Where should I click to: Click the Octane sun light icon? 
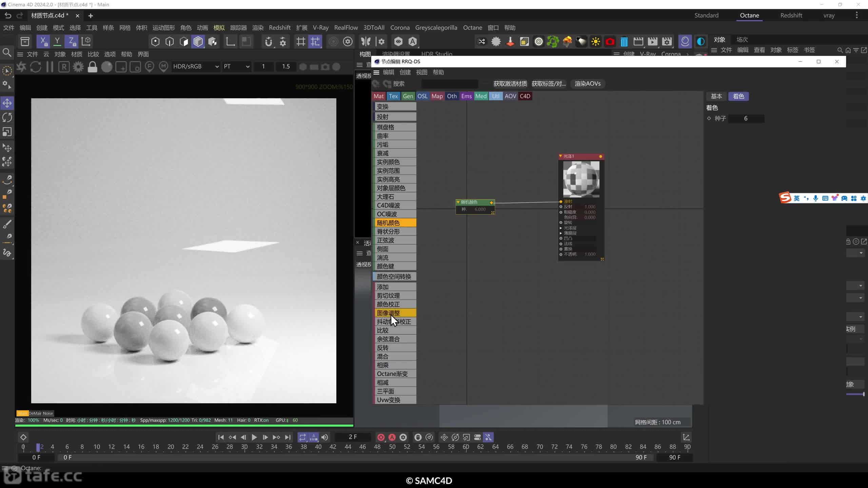coord(595,42)
